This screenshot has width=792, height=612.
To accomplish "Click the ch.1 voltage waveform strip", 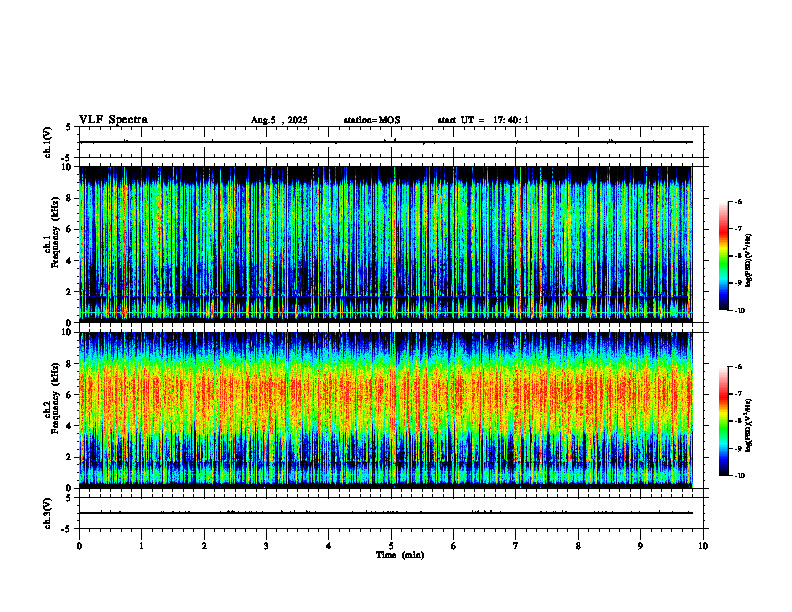I will (391, 142).
